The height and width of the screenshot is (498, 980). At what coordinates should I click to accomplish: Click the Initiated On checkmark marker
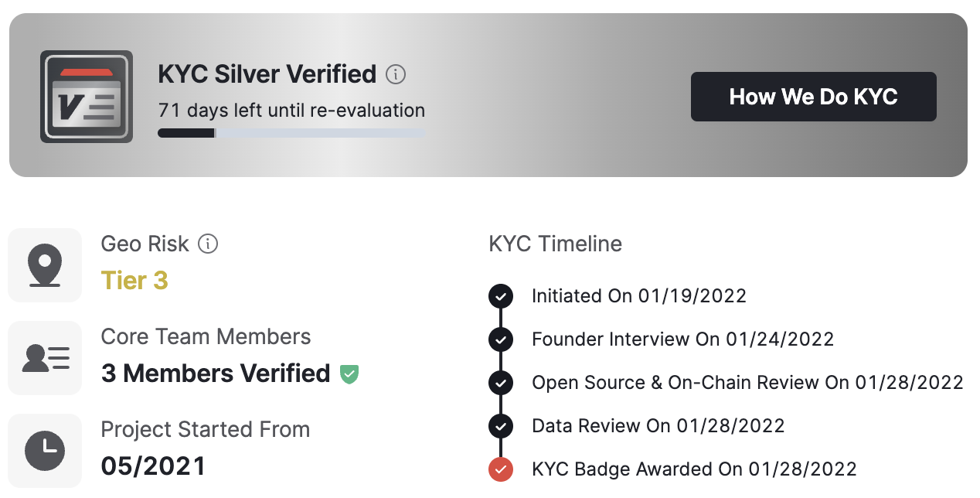pos(501,296)
